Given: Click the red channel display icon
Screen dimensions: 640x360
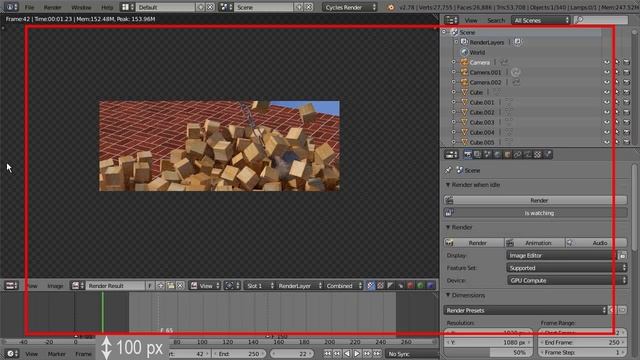Looking at the screenshot, I should click(411, 286).
